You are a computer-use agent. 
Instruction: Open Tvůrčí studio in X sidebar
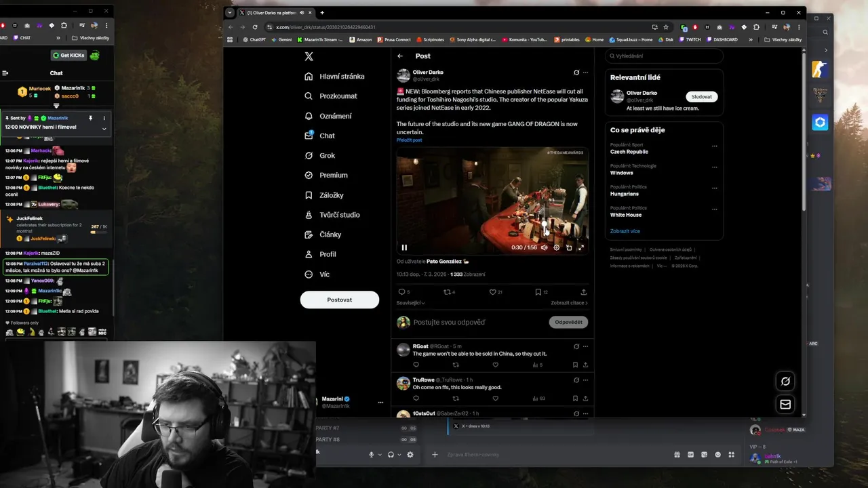332,215
